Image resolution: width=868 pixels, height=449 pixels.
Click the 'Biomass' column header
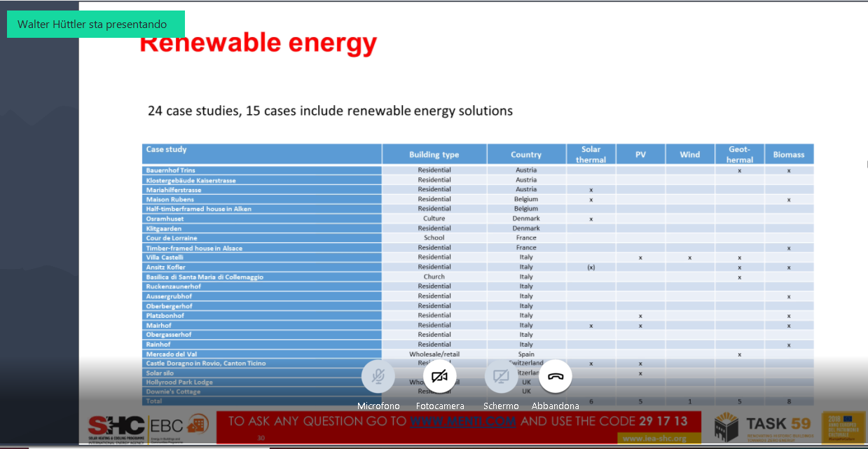[x=789, y=155]
